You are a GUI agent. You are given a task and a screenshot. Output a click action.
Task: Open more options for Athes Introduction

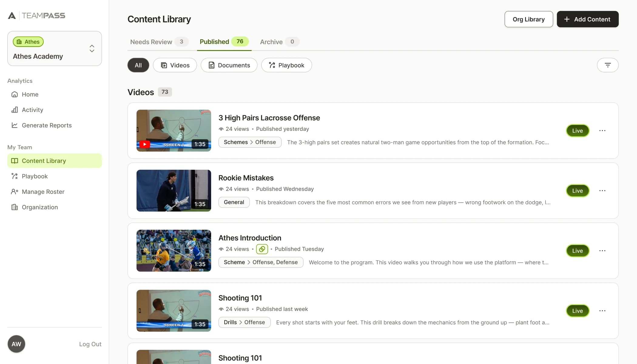click(x=602, y=251)
